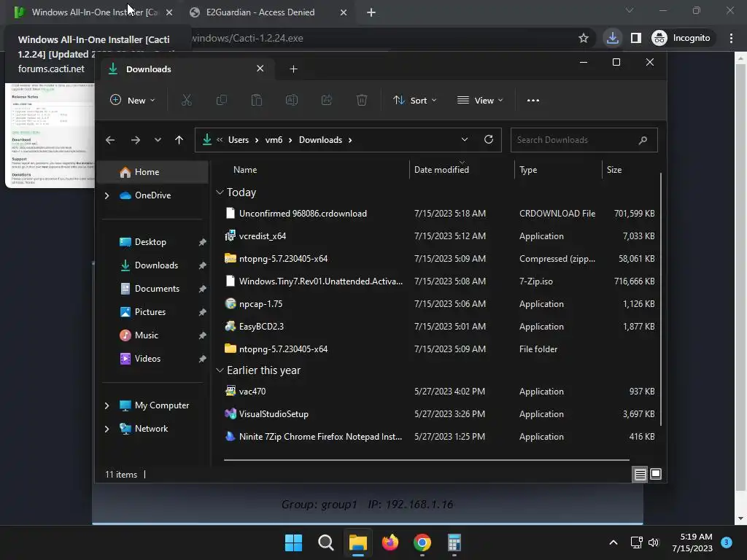The height and width of the screenshot is (560, 747).
Task: Click the volume speaker tray icon
Action: click(654, 542)
